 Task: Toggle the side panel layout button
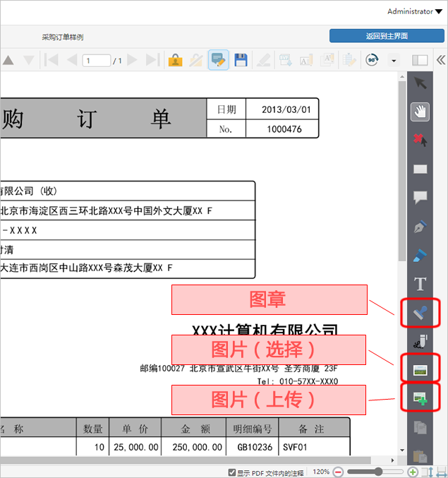tap(420, 61)
